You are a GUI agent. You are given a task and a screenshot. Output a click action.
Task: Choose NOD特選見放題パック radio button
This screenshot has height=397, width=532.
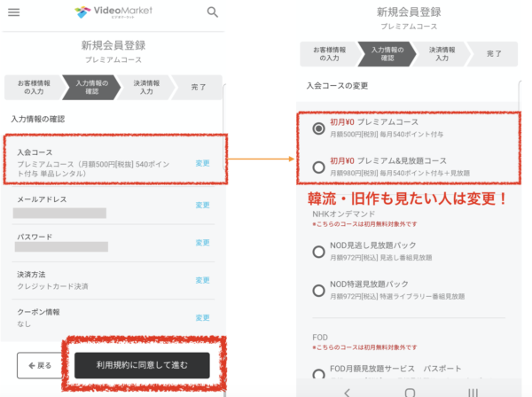pyautogui.click(x=318, y=291)
